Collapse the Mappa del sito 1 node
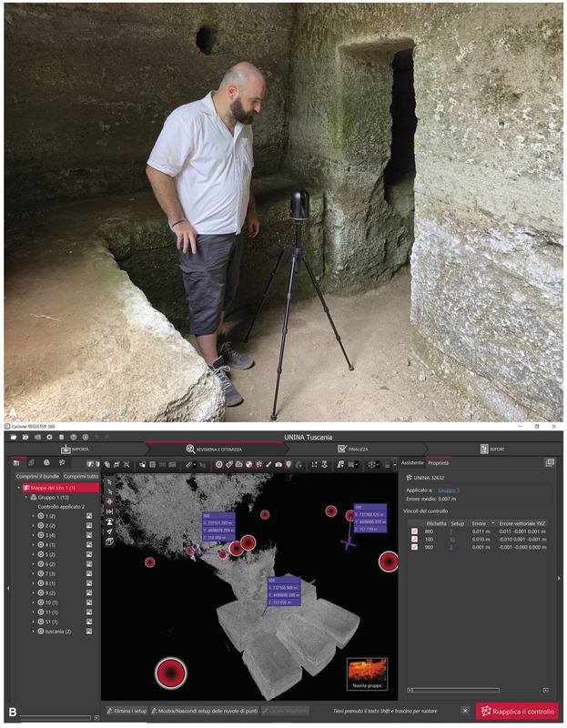Image resolution: width=567 pixels, height=728 pixels. tap(18, 488)
